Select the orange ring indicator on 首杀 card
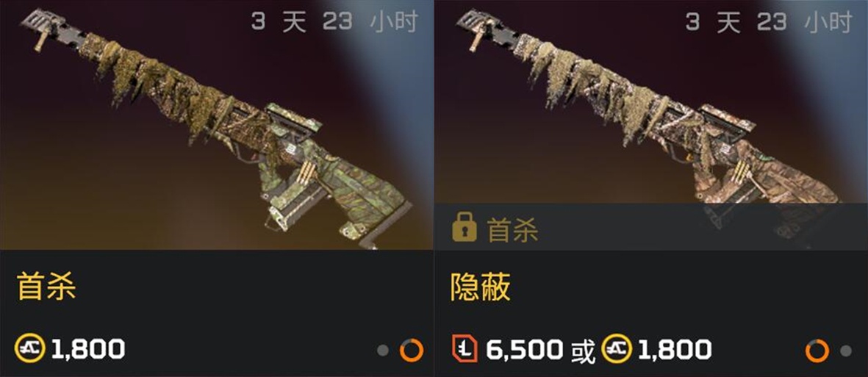This screenshot has width=868, height=377. coord(412,351)
